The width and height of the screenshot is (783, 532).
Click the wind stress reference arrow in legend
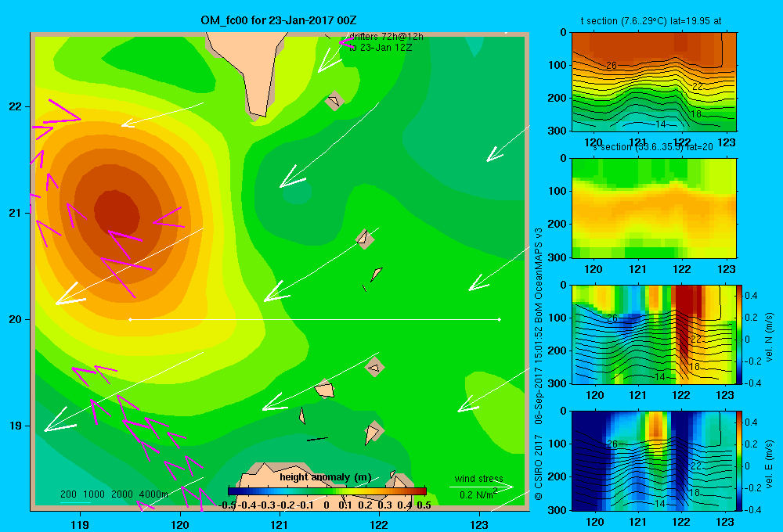point(482,487)
